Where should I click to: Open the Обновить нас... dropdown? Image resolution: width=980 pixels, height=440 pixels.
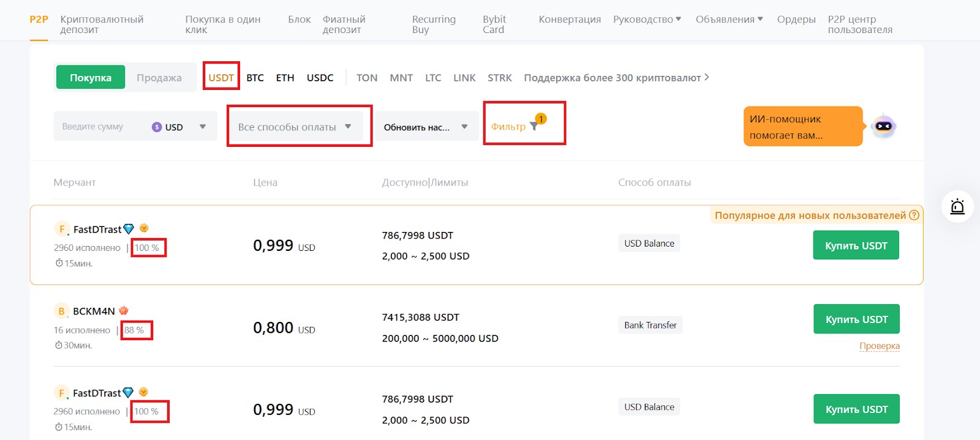[x=427, y=127]
